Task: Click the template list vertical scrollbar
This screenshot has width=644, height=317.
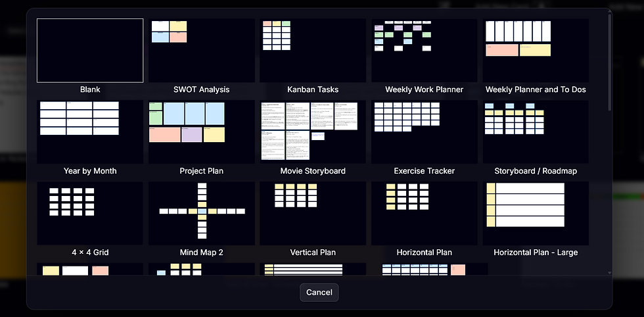Action: pos(610,62)
